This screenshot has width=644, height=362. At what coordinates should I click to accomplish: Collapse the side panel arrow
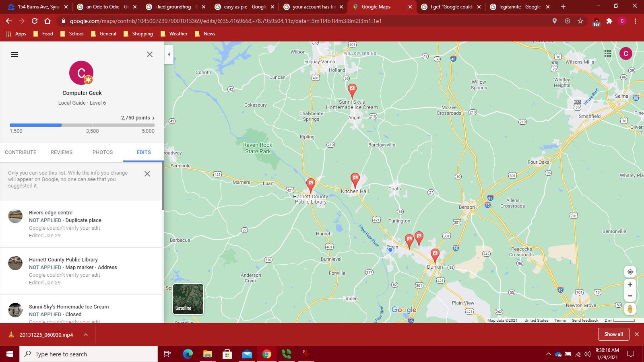click(x=169, y=54)
